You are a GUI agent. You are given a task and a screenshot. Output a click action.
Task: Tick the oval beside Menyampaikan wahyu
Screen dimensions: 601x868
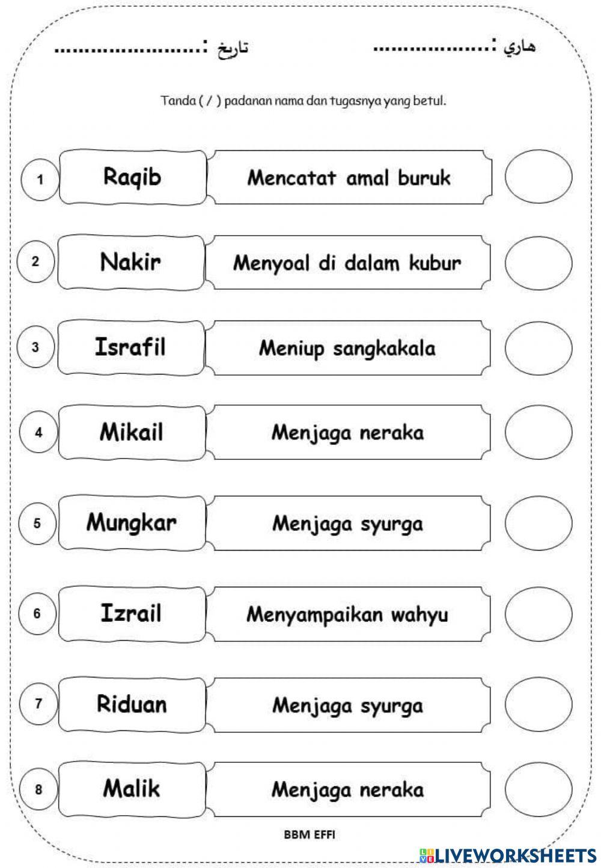(538, 614)
